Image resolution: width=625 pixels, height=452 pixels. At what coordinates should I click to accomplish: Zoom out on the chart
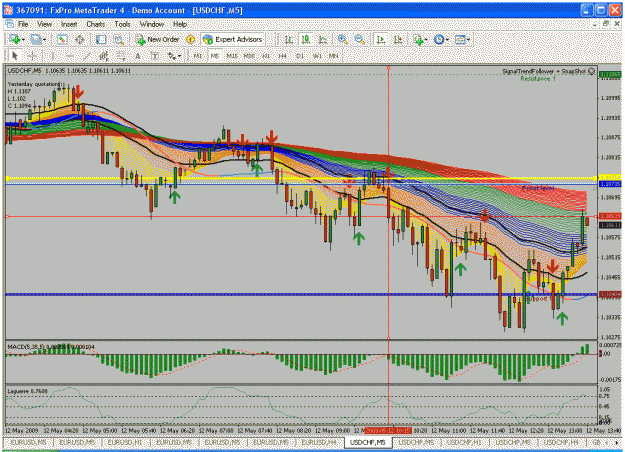coord(360,39)
